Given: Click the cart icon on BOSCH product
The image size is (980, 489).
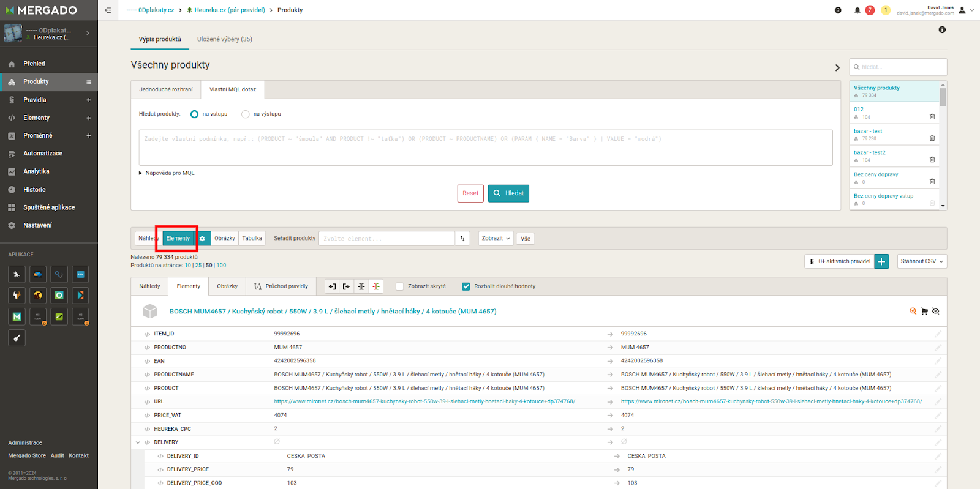Looking at the screenshot, I should [x=924, y=312].
